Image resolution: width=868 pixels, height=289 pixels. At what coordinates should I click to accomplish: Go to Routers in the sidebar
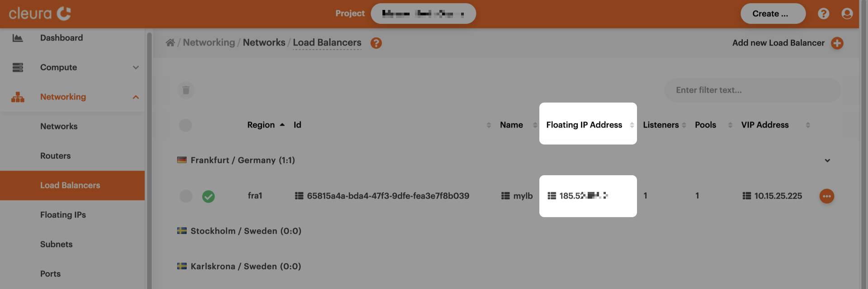[x=55, y=156]
